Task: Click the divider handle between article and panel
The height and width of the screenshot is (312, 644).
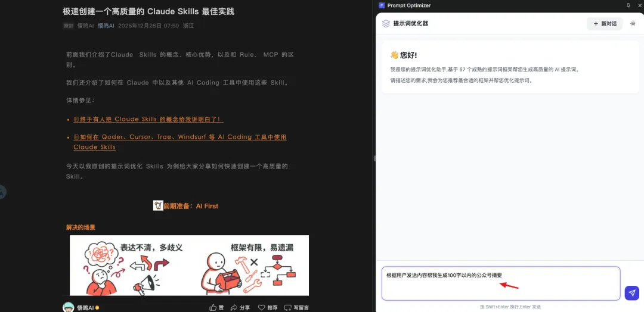Action: click(375, 158)
